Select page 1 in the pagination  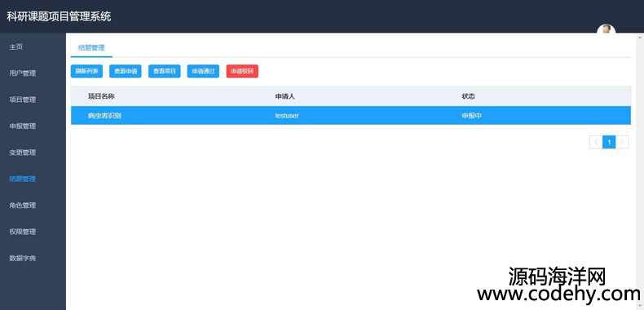point(609,142)
